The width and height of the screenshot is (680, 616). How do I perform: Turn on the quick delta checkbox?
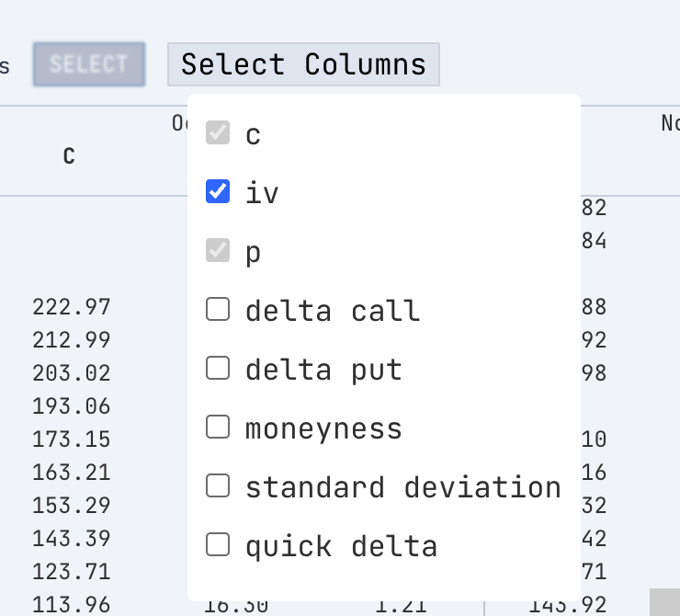tap(218, 545)
